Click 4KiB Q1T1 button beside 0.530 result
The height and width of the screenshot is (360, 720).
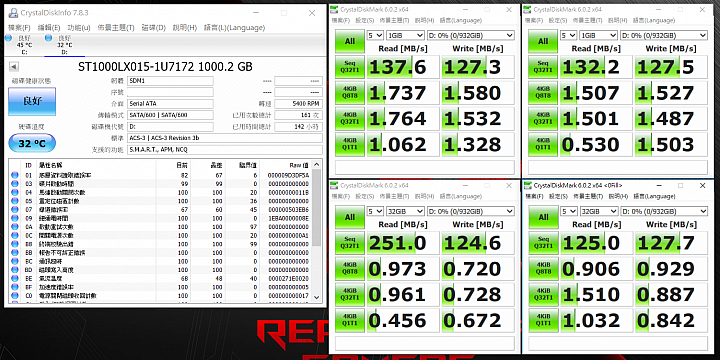point(543,144)
